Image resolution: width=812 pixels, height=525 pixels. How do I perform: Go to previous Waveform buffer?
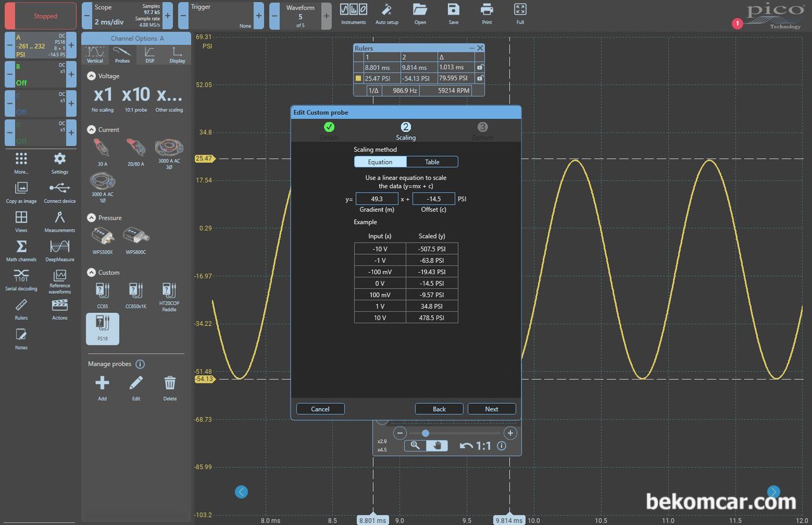[x=274, y=16]
